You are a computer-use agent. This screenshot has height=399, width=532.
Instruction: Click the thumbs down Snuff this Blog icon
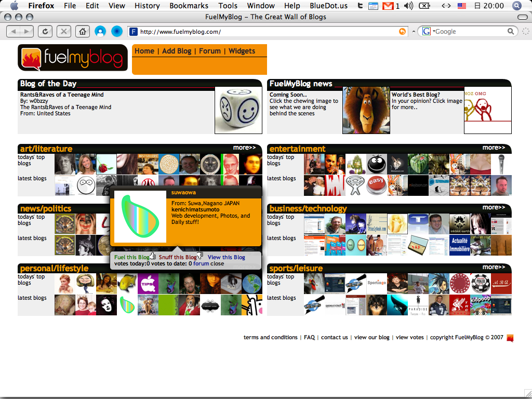coord(200,256)
